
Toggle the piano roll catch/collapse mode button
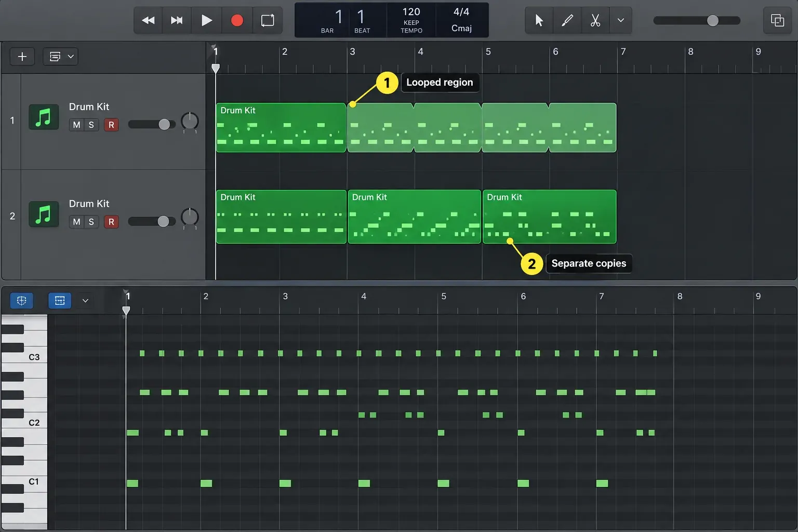tap(21, 300)
